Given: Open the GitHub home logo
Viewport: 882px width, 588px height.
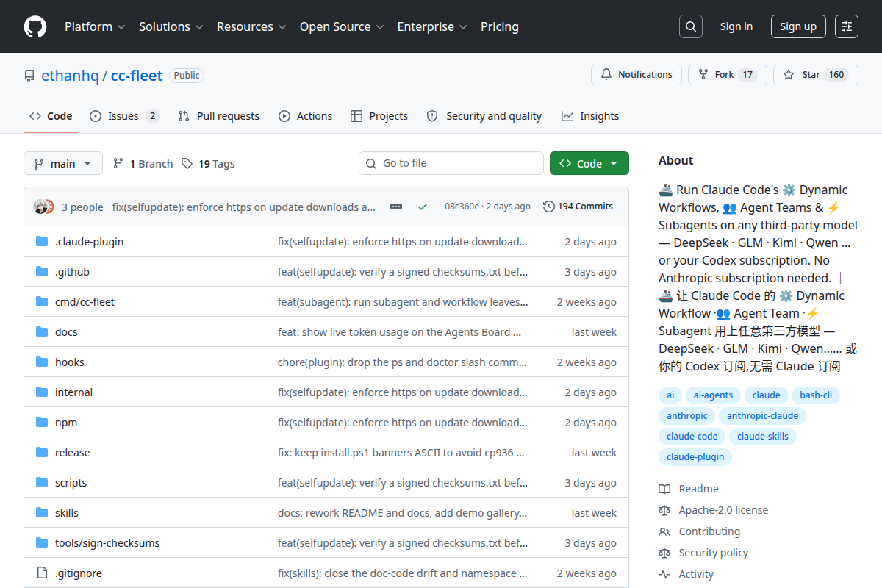Looking at the screenshot, I should pos(35,26).
